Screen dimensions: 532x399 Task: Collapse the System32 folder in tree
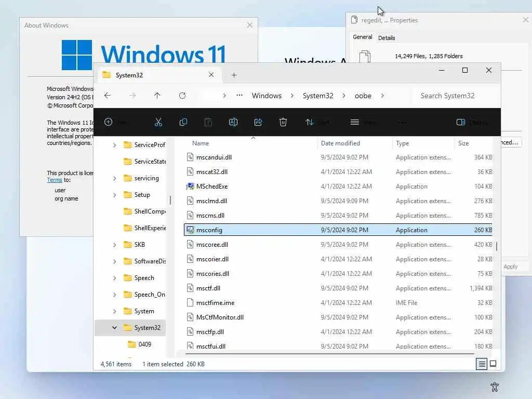(114, 328)
